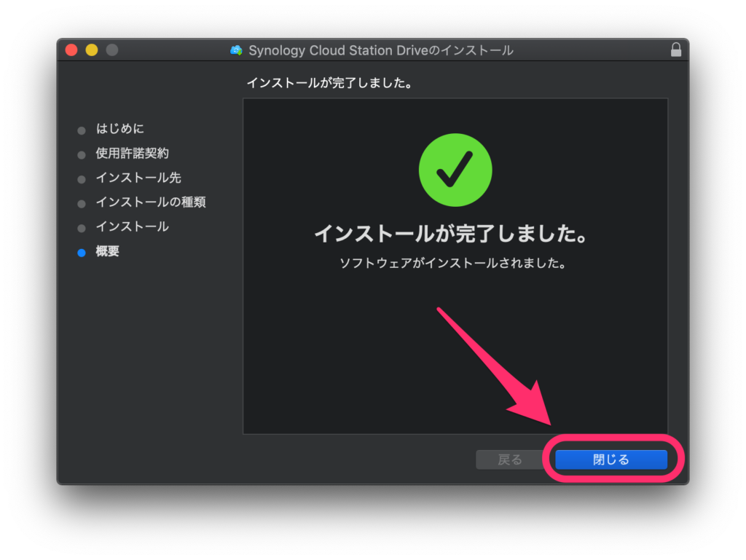Click the blue bullet beside 概要
Screen dimensions: 746x560
pos(82,253)
